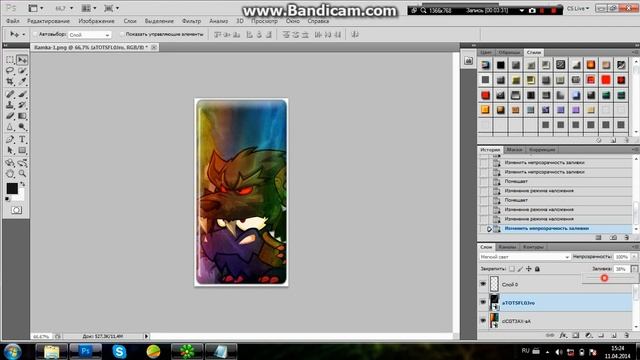Switch to the Образцы tab

(509, 52)
